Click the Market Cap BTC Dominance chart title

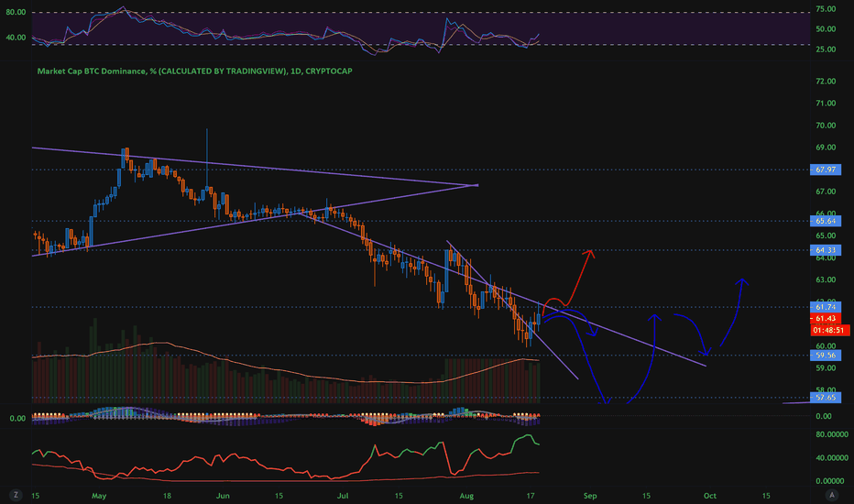[194, 71]
